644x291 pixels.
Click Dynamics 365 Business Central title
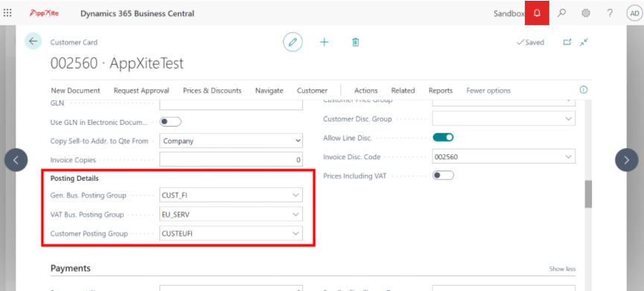(x=137, y=13)
